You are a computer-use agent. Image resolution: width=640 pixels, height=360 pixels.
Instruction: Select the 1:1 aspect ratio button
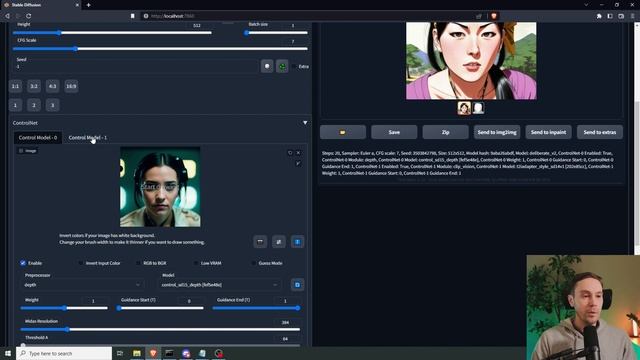15,86
